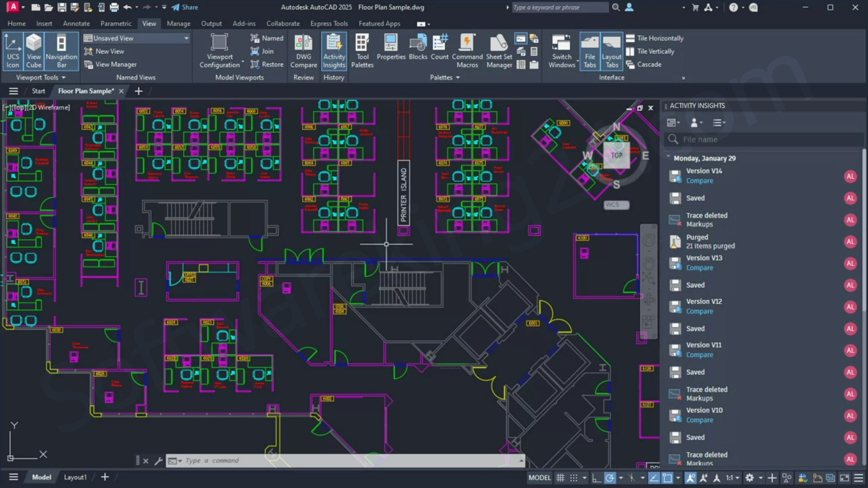Image resolution: width=868 pixels, height=488 pixels.
Task: Click Compare link under Version V14
Action: (x=699, y=181)
